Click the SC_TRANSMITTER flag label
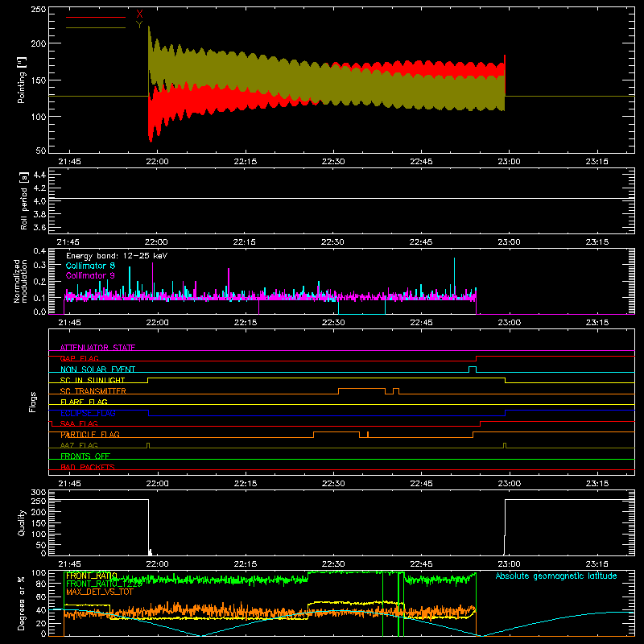Screen dimensions: 644x644 tap(93, 391)
